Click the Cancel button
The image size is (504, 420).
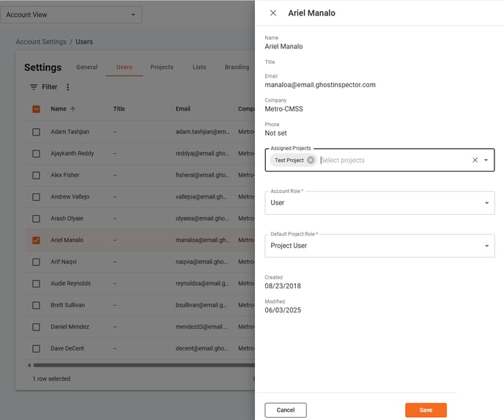286,410
